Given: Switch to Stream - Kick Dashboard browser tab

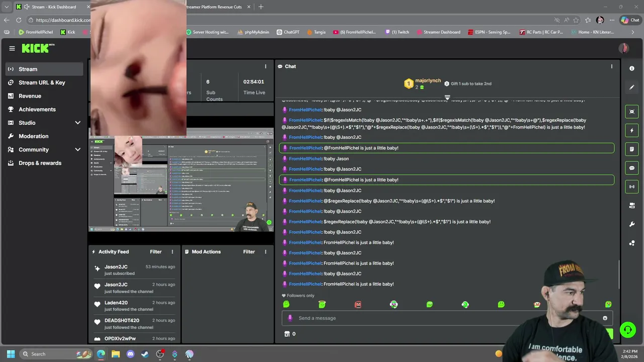Looking at the screenshot, I should [x=53, y=7].
